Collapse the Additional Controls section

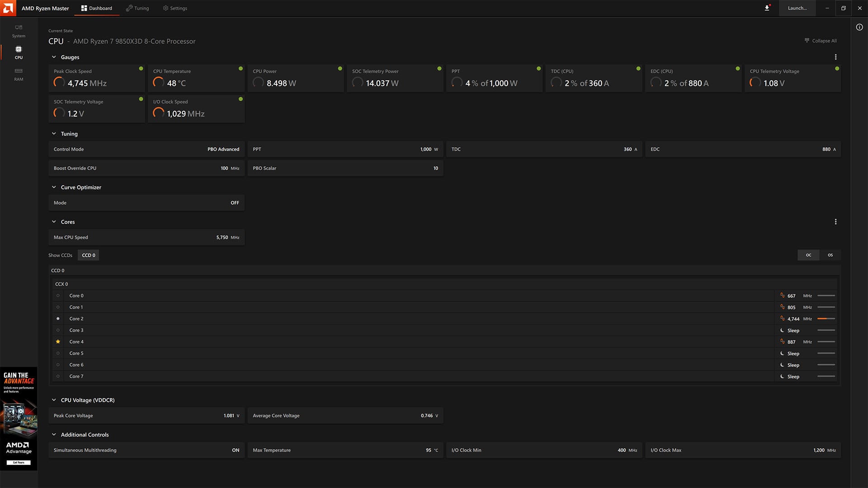[x=53, y=434]
